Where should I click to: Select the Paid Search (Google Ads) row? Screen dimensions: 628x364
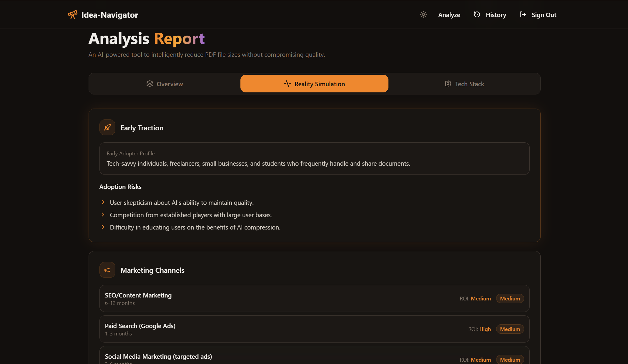click(314, 329)
